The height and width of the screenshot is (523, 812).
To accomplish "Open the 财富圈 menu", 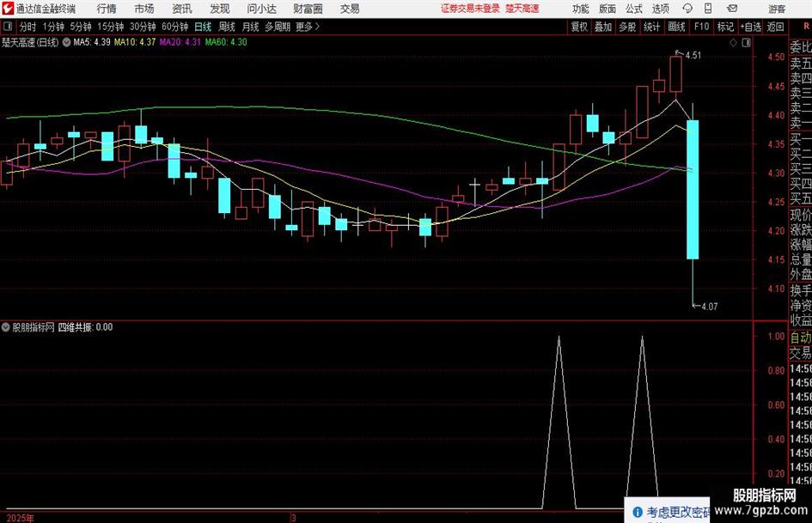I will click(x=308, y=9).
